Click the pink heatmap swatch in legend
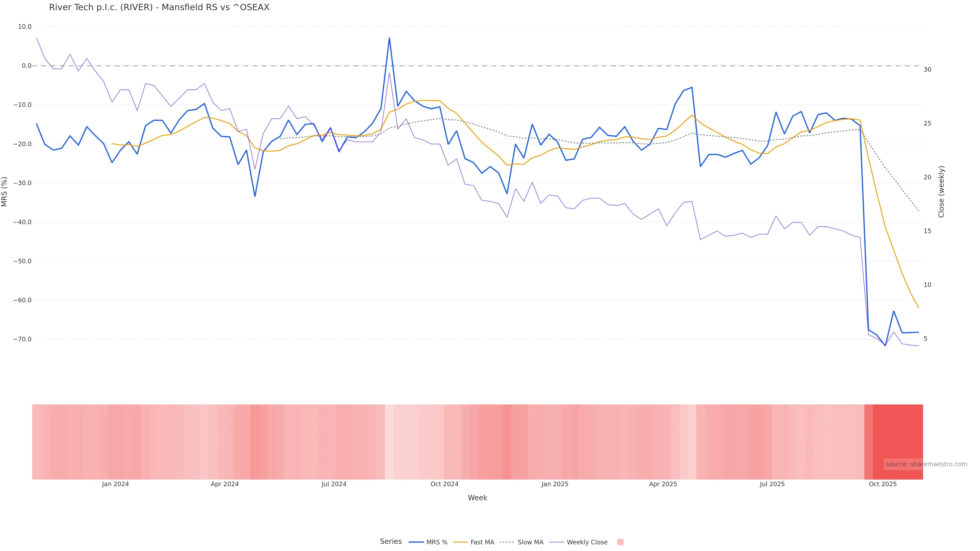 click(620, 542)
